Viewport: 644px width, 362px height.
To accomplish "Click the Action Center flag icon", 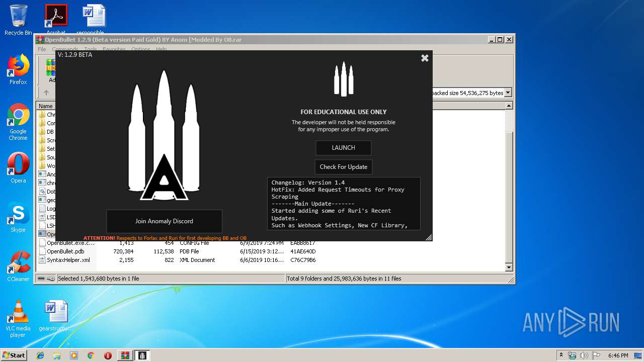I will click(x=596, y=355).
